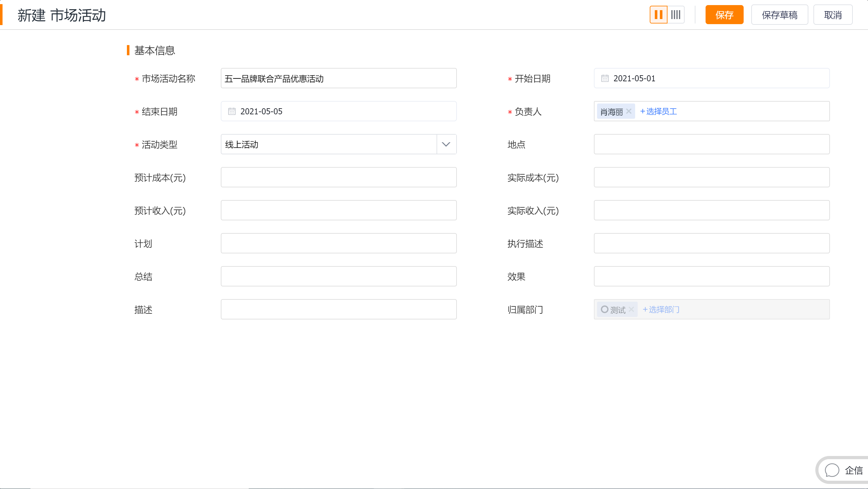Switch to two-column layout view

coord(658,15)
